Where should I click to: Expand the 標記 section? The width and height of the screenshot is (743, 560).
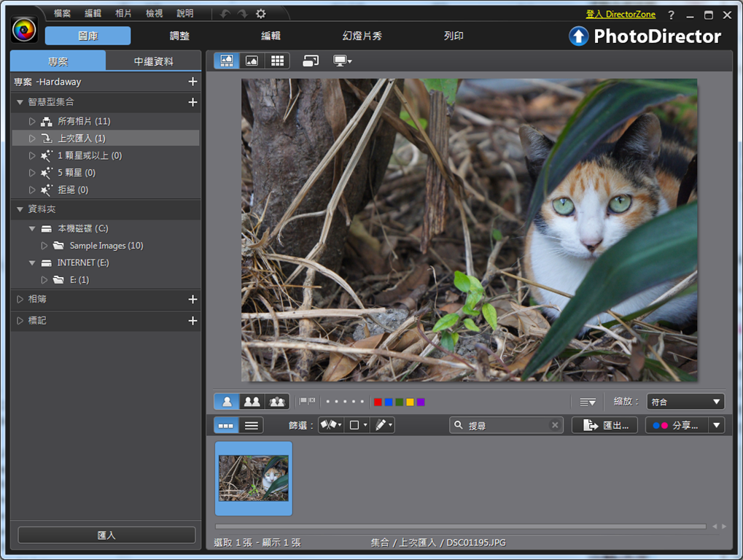point(20,321)
